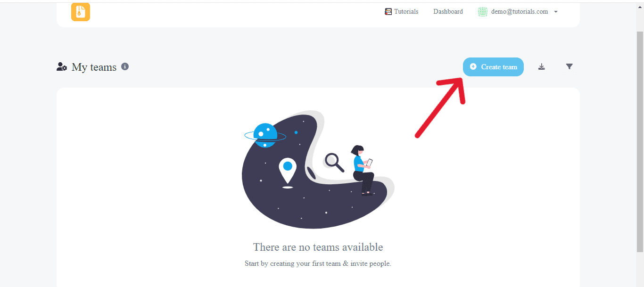Go to the Dashboard menu item

coord(448,12)
